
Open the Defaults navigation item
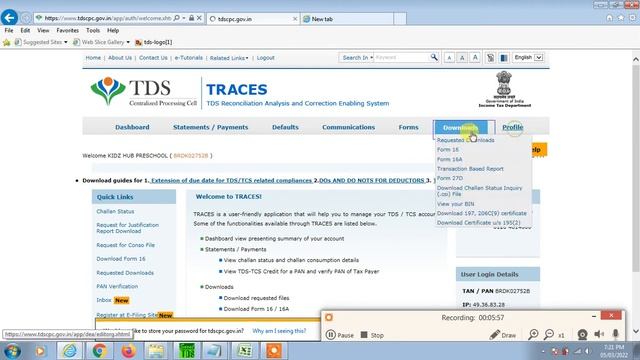point(285,127)
